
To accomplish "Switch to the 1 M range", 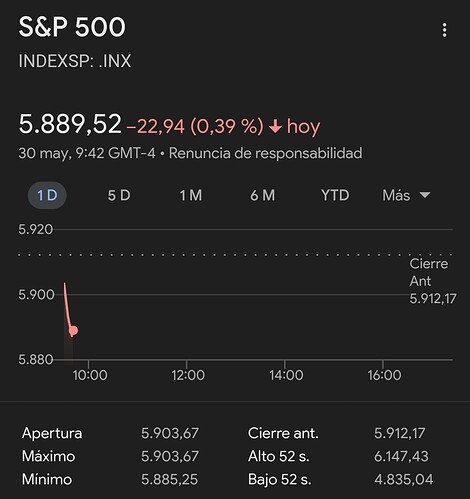I will (x=191, y=195).
